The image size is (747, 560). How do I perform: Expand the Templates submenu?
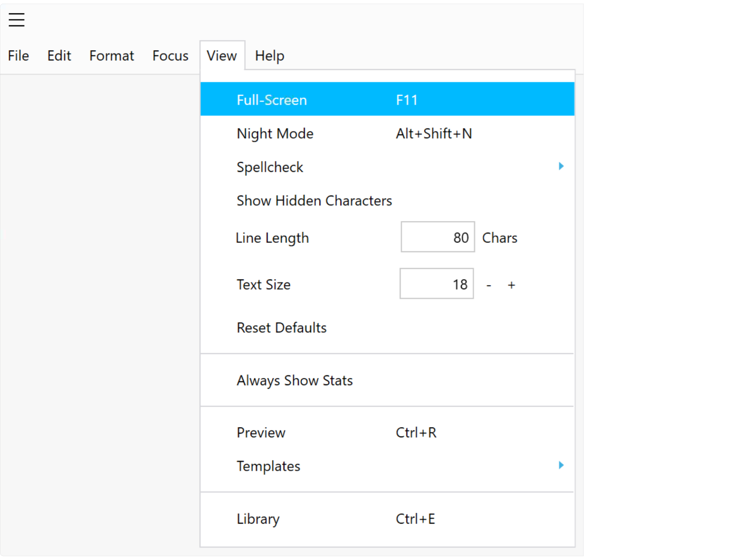coord(387,466)
